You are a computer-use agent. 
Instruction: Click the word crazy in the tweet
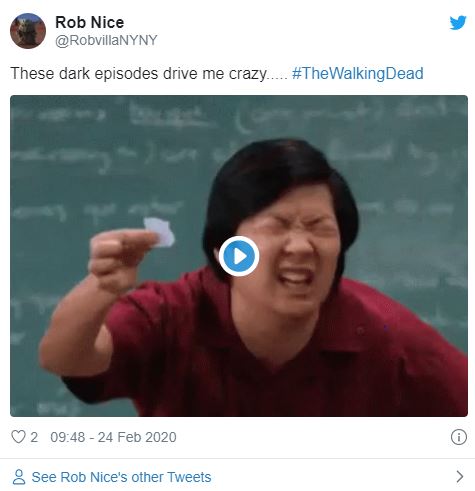coord(248,74)
